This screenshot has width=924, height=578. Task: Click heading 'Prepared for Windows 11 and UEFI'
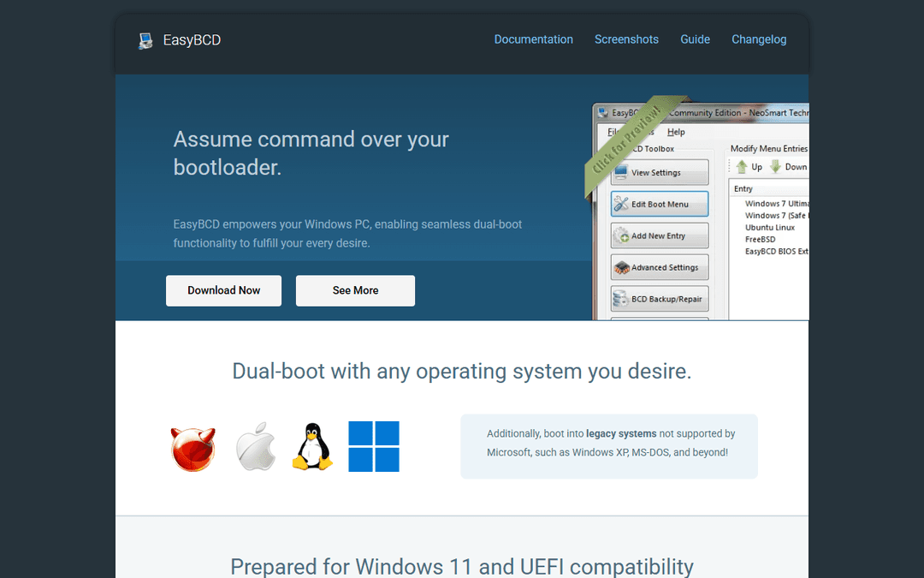[462, 567]
